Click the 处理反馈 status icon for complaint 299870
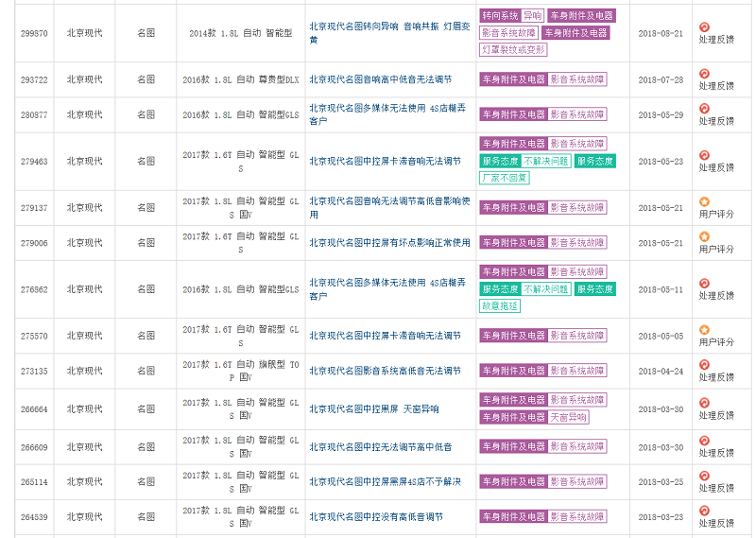The height and width of the screenshot is (538, 756). 704,27
